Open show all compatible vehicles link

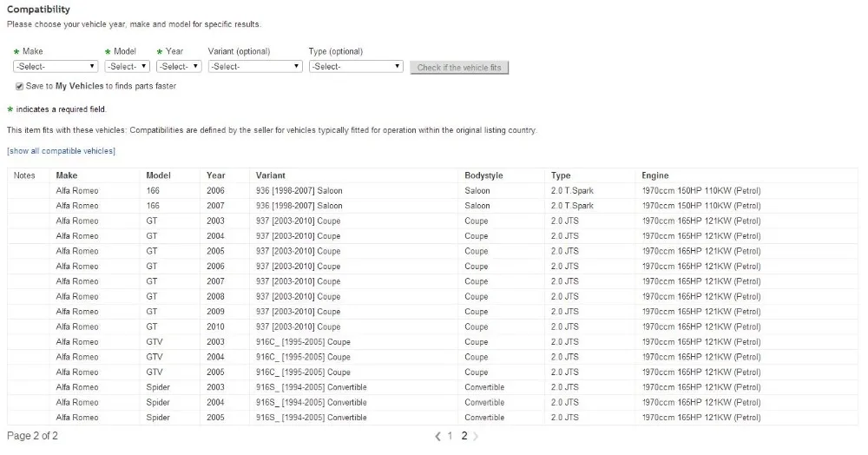(61, 150)
